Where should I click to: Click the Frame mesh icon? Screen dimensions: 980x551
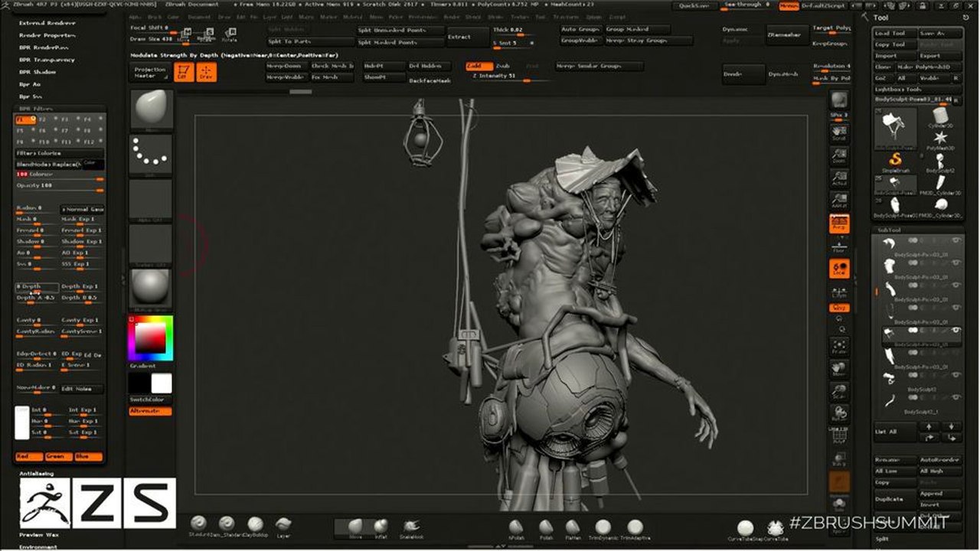840,347
